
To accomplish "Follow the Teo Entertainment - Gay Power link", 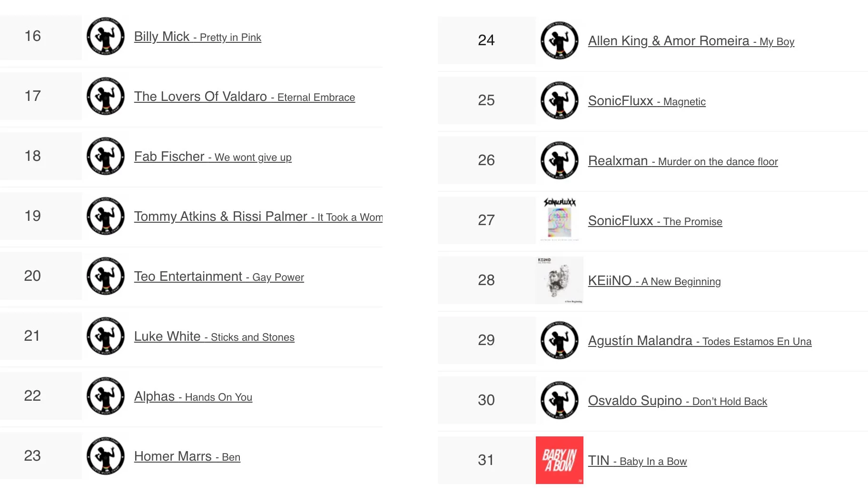I will [x=219, y=277].
